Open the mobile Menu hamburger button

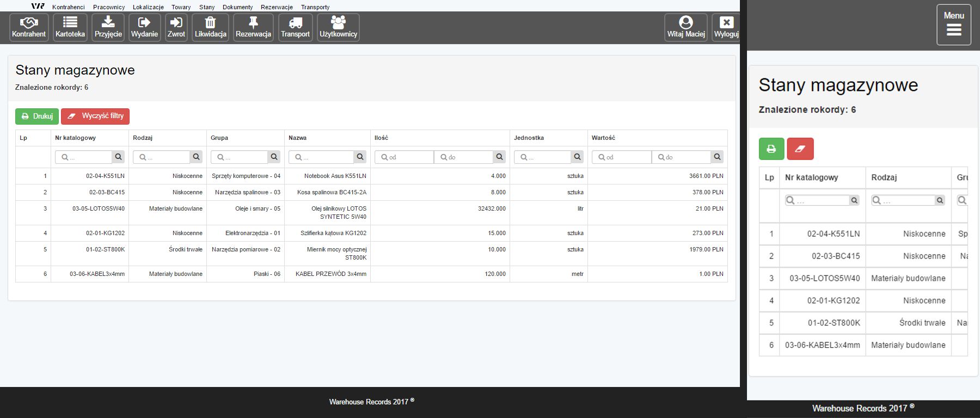(953, 25)
